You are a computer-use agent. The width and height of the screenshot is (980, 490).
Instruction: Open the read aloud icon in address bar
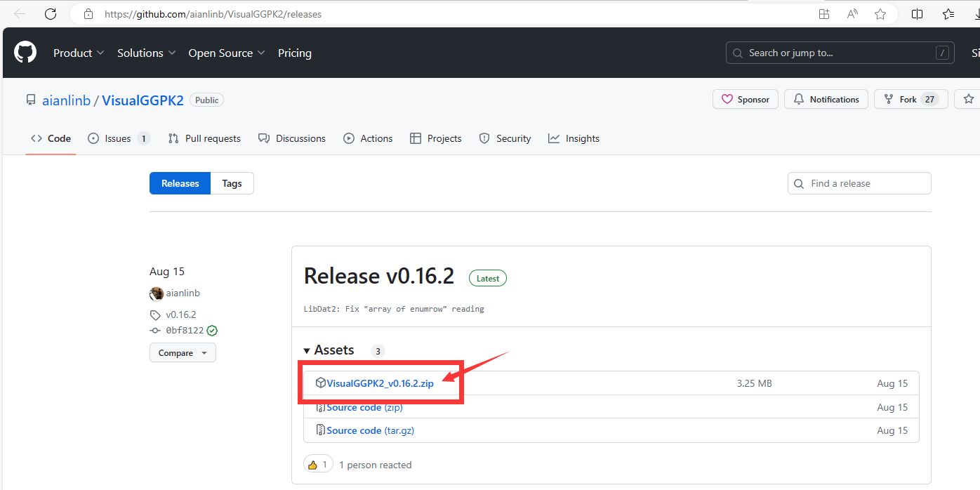pos(852,14)
